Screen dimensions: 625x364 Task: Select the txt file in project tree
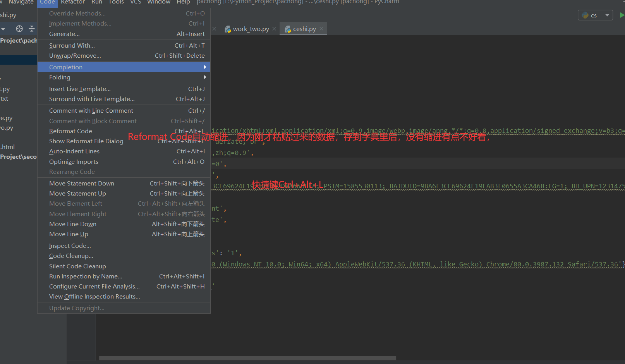coord(4,99)
